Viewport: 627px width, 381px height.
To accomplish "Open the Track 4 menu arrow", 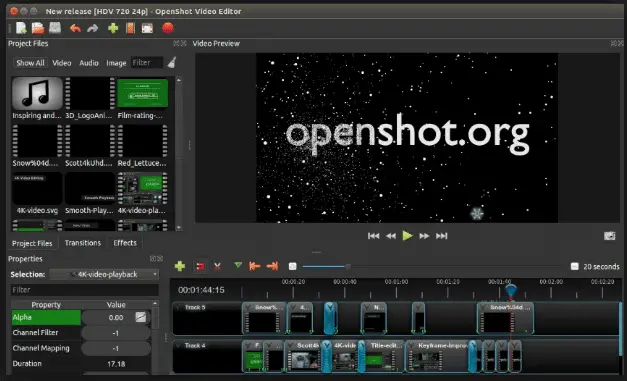I will [x=178, y=345].
